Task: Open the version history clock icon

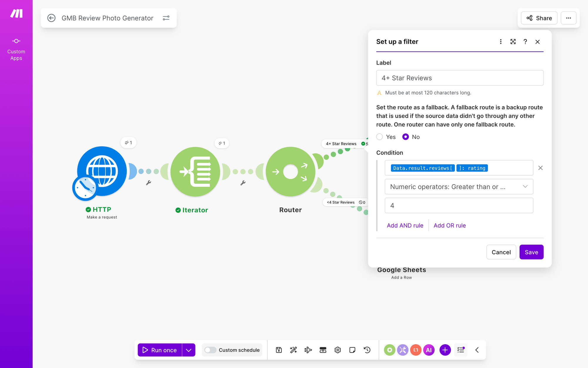Action: click(367, 350)
